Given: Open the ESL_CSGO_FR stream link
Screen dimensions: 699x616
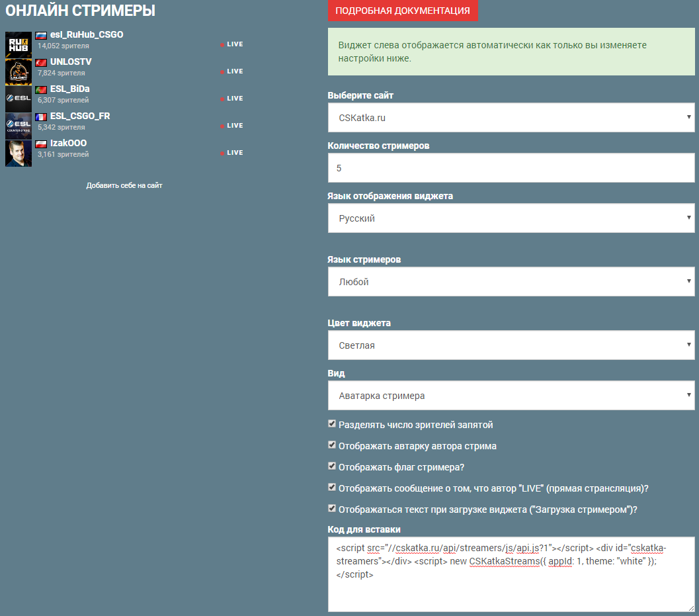Looking at the screenshot, I should (80, 116).
